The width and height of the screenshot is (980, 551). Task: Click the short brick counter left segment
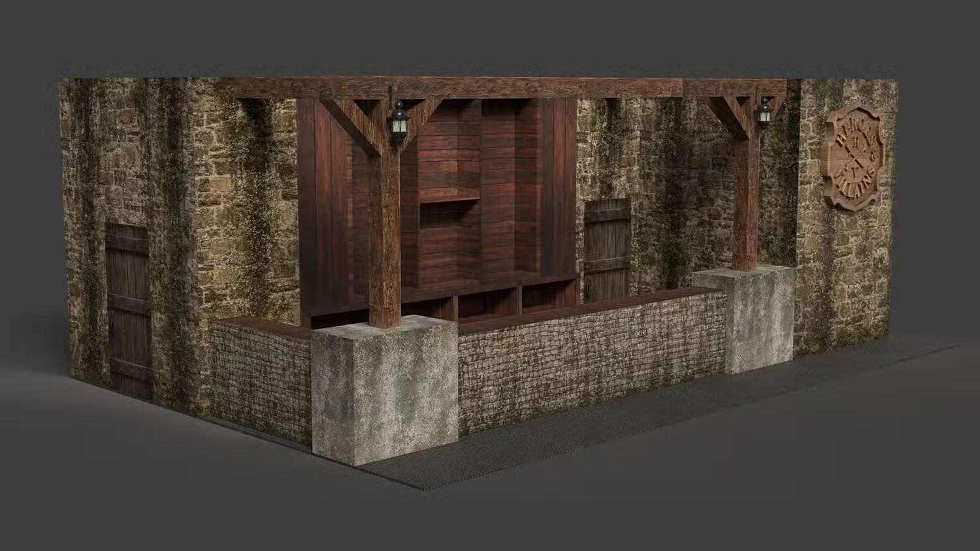point(261,379)
